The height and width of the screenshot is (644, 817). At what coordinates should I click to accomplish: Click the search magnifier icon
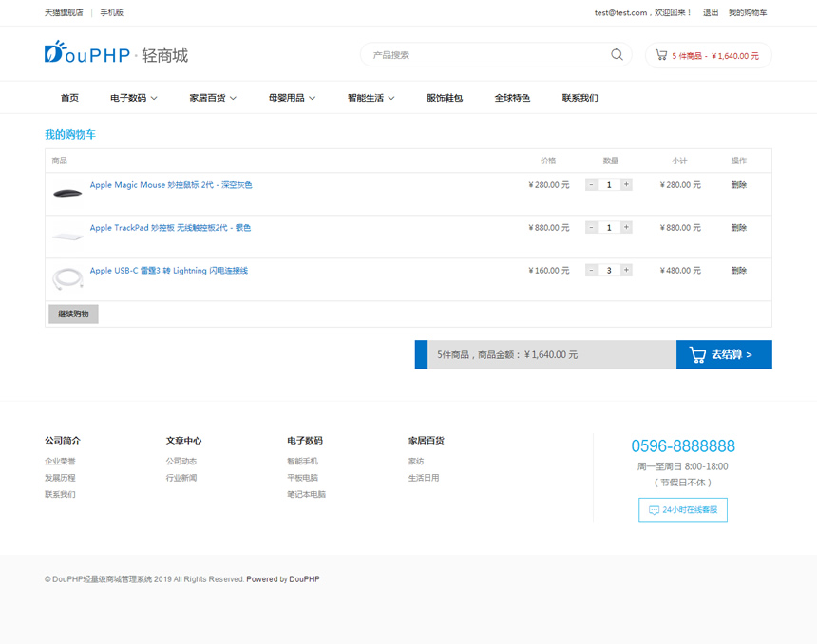617,55
